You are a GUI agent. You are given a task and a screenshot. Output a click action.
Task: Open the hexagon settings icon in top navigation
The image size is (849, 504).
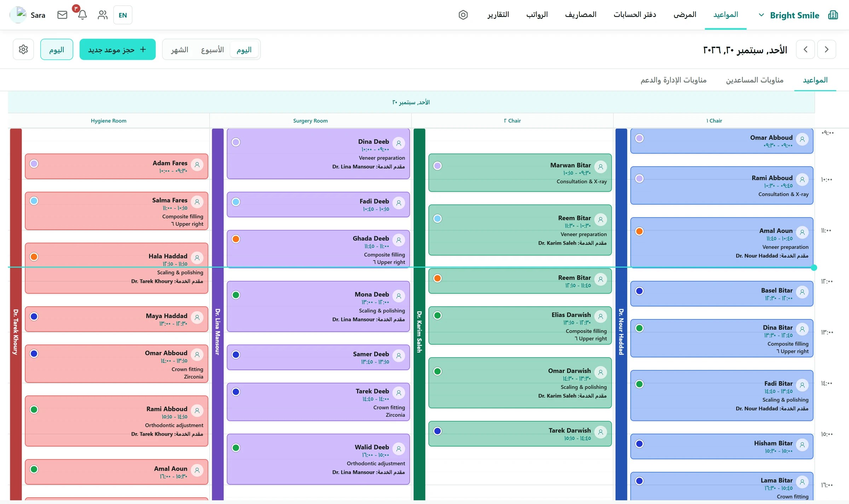pos(463,15)
